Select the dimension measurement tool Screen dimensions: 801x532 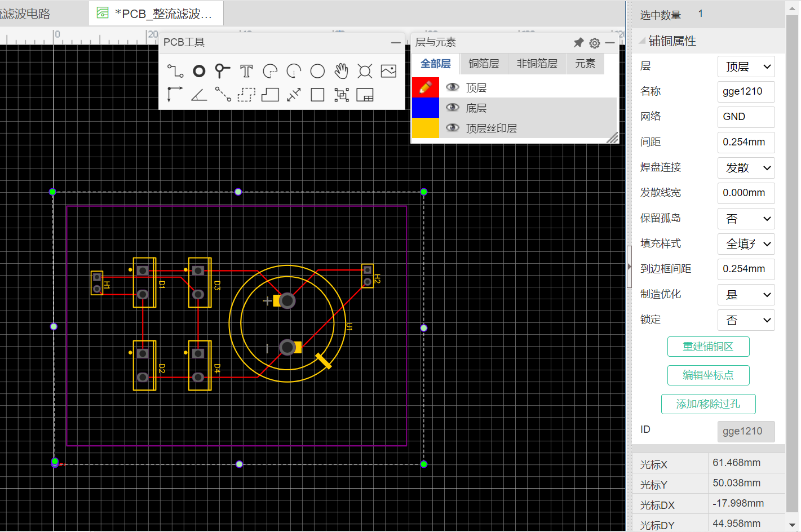tap(294, 95)
